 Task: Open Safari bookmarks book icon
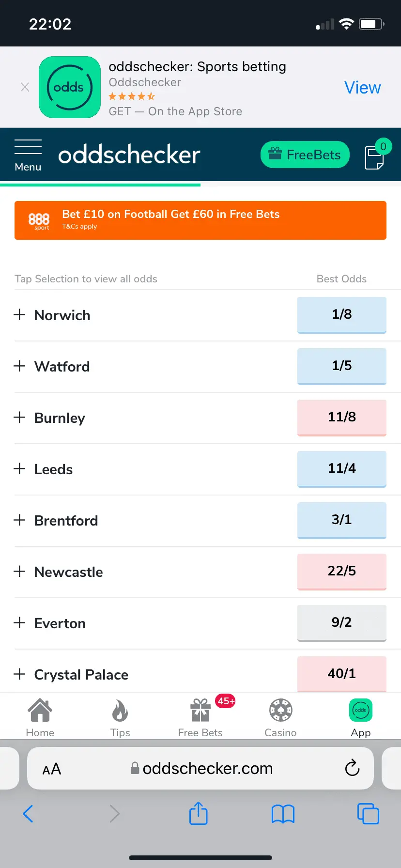coord(283,814)
